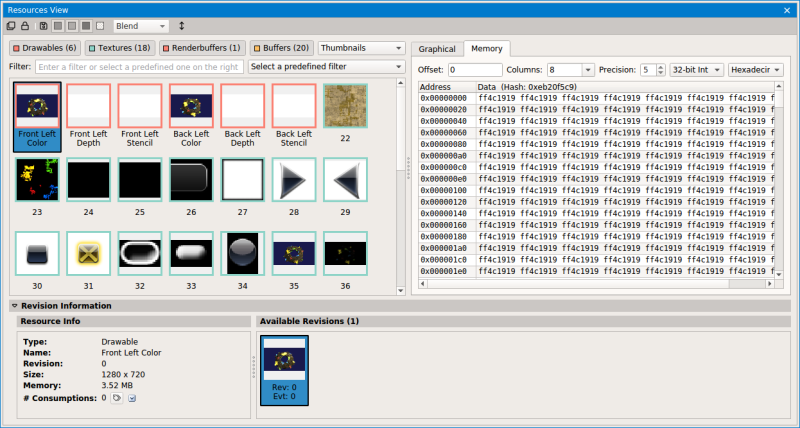Select the checkerboard transparency background button
800x428 pixels.
100,26
